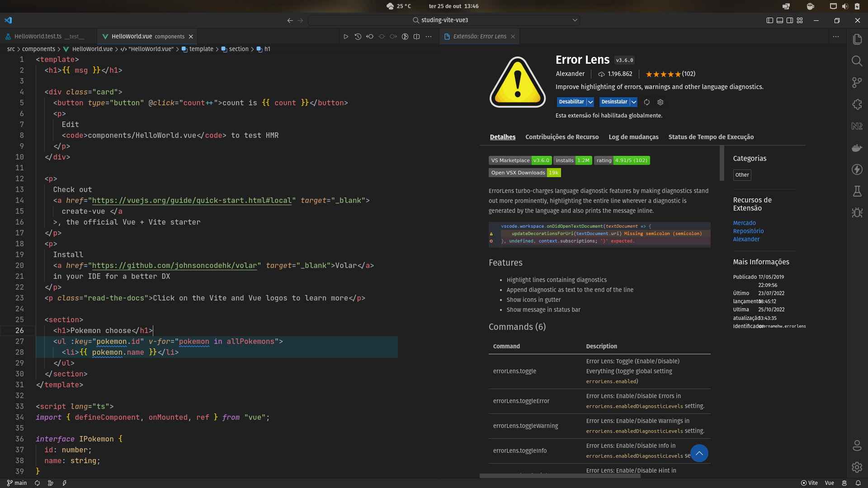Split the editor using the toolbar icon
Viewport: 868px width, 488px height.
pyautogui.click(x=416, y=36)
